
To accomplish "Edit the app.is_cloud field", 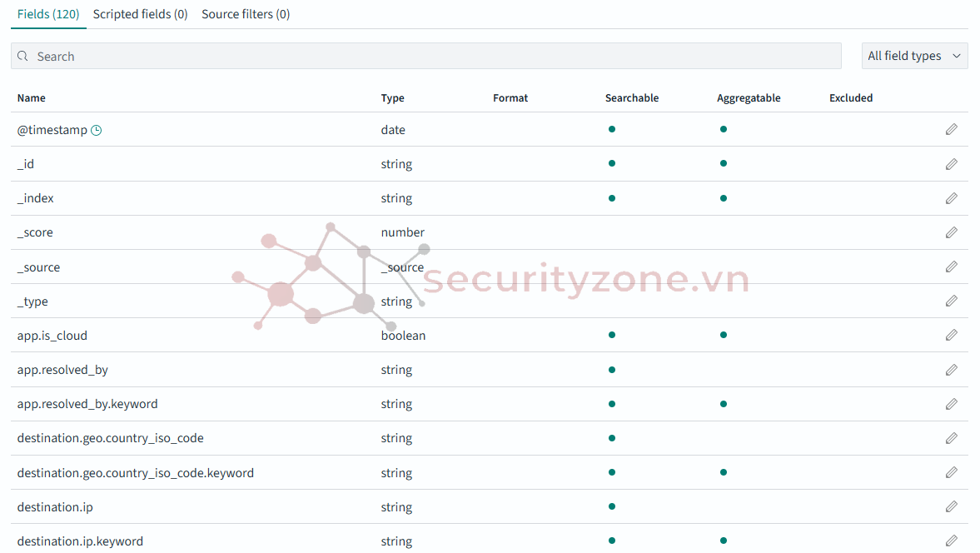I will 951,335.
